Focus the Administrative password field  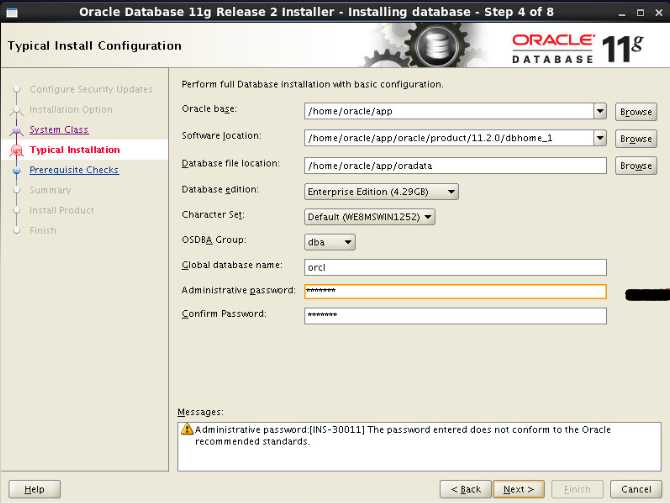[x=455, y=291]
